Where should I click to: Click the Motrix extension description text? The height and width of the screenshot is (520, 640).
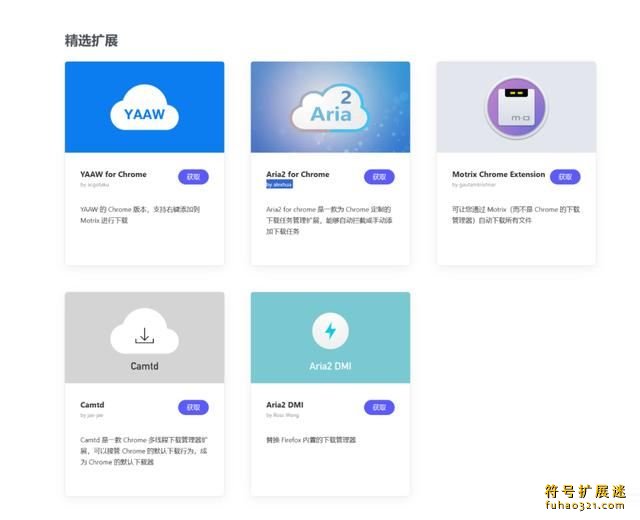tap(516, 215)
